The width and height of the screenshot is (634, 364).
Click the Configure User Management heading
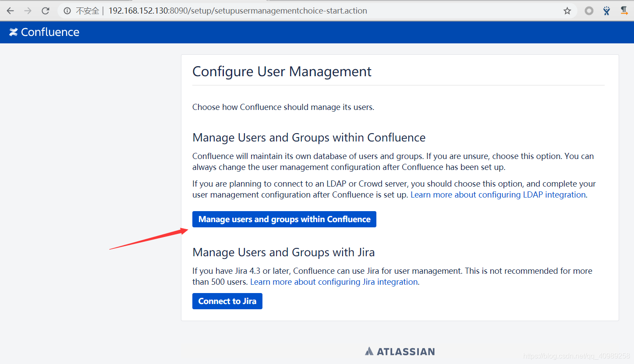tap(282, 71)
